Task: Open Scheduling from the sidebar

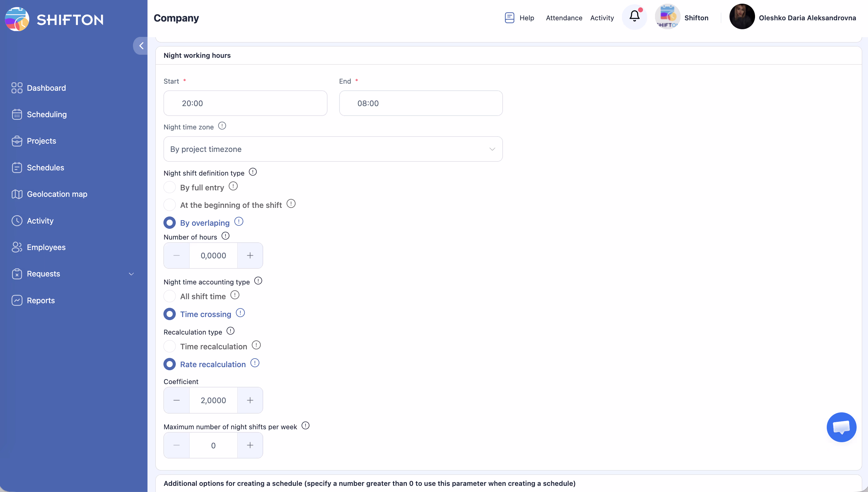Action: click(x=47, y=114)
